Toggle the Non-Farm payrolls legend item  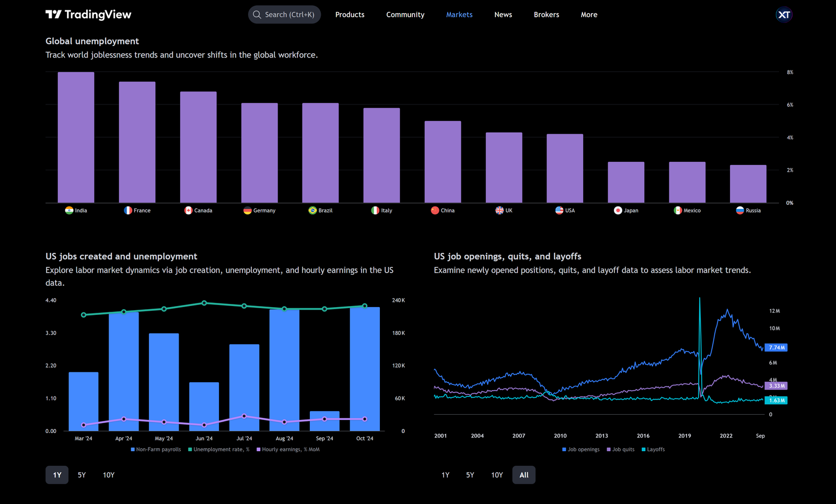(156, 449)
